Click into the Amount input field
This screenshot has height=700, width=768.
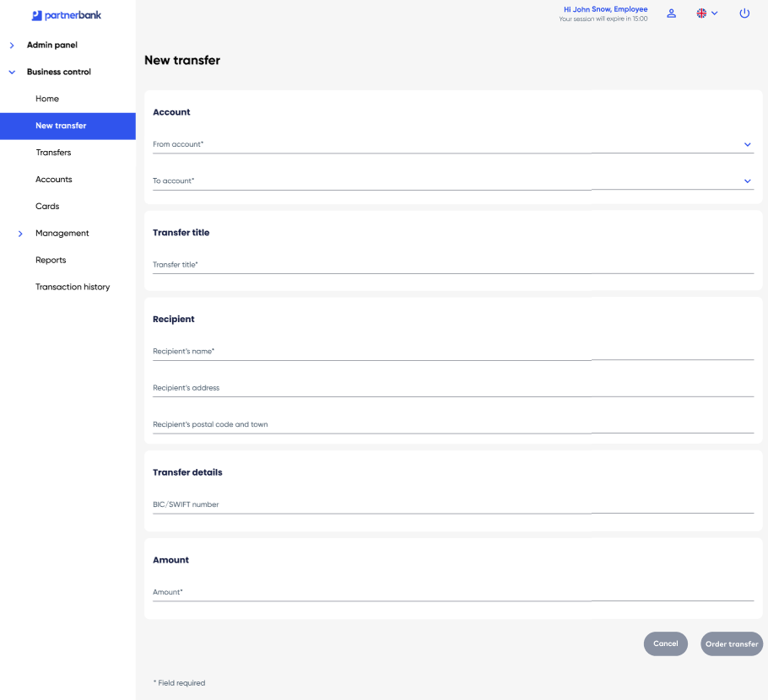click(x=452, y=593)
